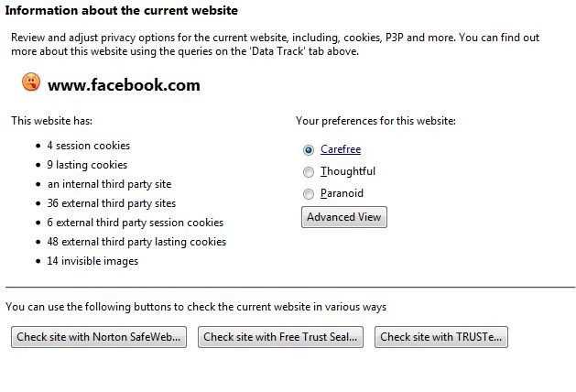Select the 4 session cookies entry
The height and width of the screenshot is (392, 576).
coord(89,146)
